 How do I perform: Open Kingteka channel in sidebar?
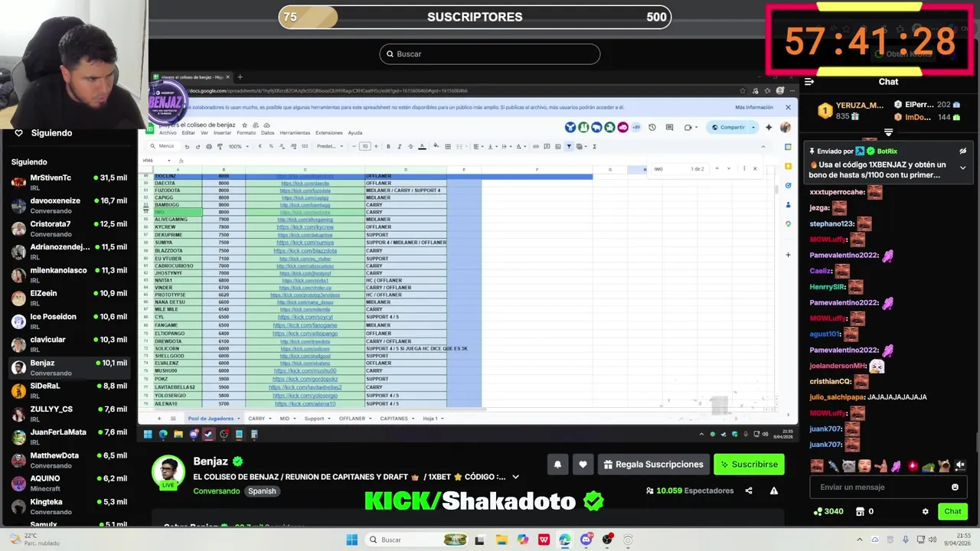pyautogui.click(x=69, y=506)
